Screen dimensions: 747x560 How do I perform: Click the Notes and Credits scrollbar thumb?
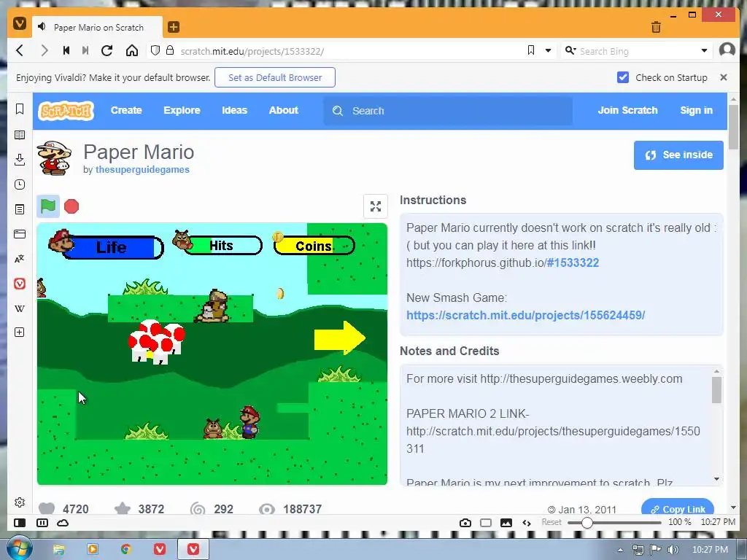coord(716,390)
